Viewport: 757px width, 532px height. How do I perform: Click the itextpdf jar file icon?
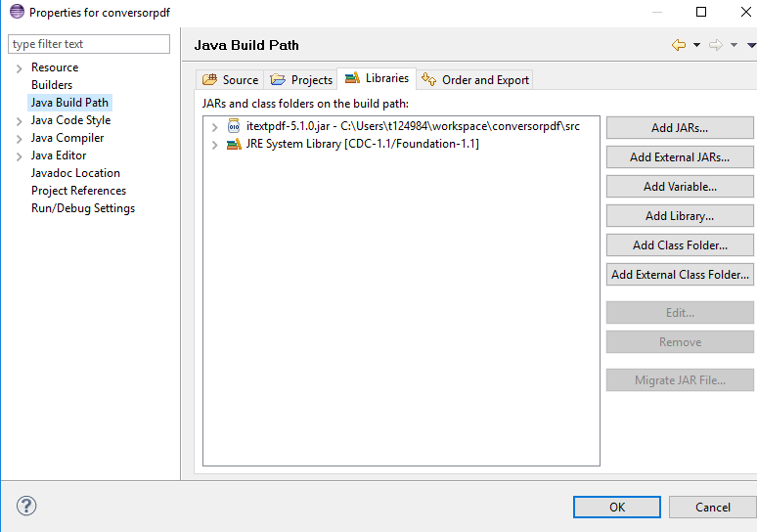(x=234, y=126)
